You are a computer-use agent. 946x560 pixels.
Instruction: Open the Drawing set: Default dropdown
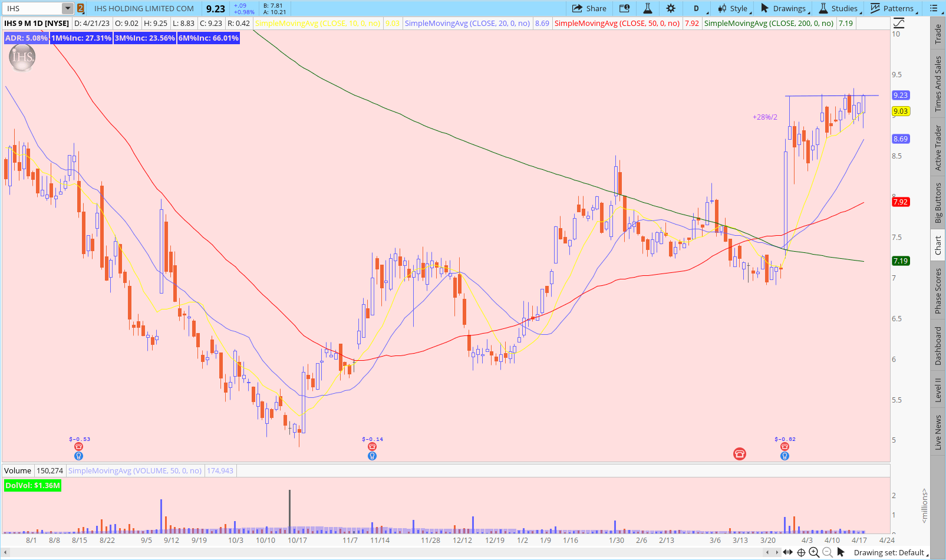pos(891,552)
